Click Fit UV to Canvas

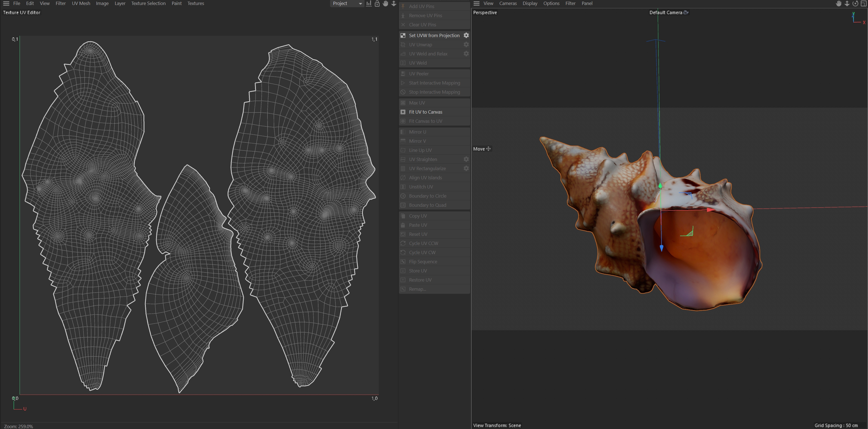coord(426,112)
